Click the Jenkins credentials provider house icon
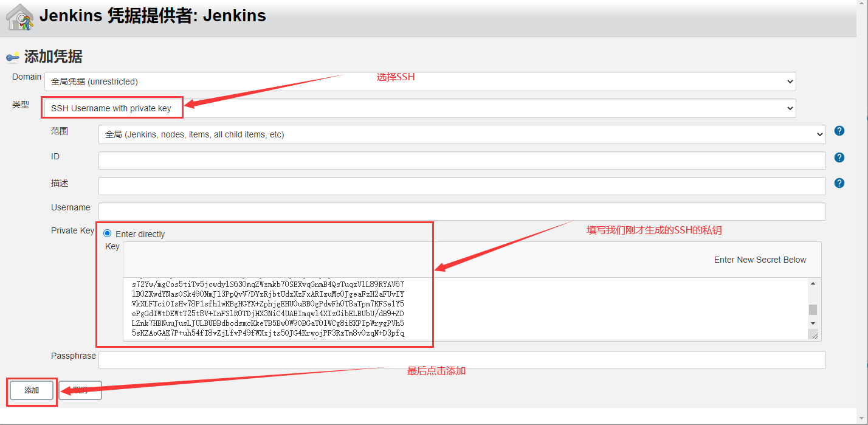The height and width of the screenshot is (425, 868). click(x=19, y=17)
